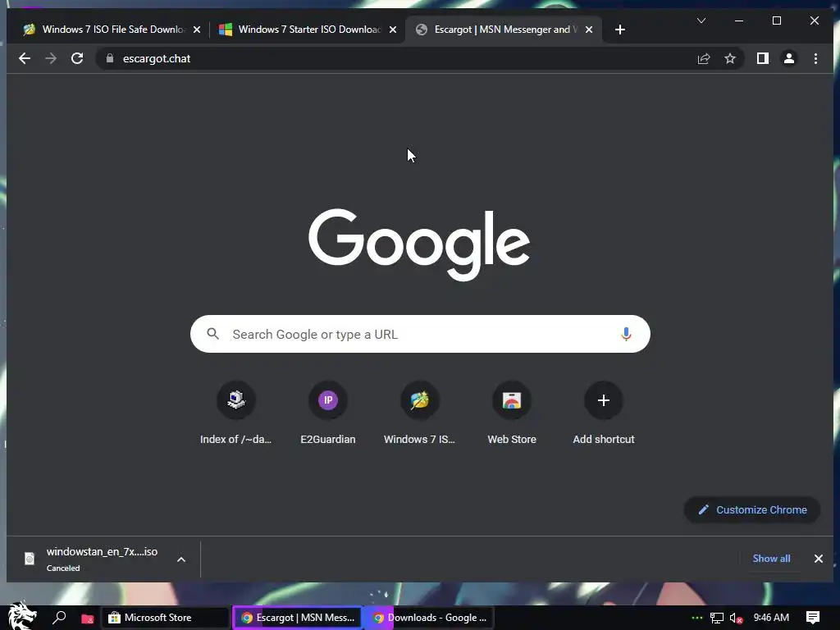Open the Windows 7 IS... shortcut
840x630 pixels.
[x=419, y=413]
